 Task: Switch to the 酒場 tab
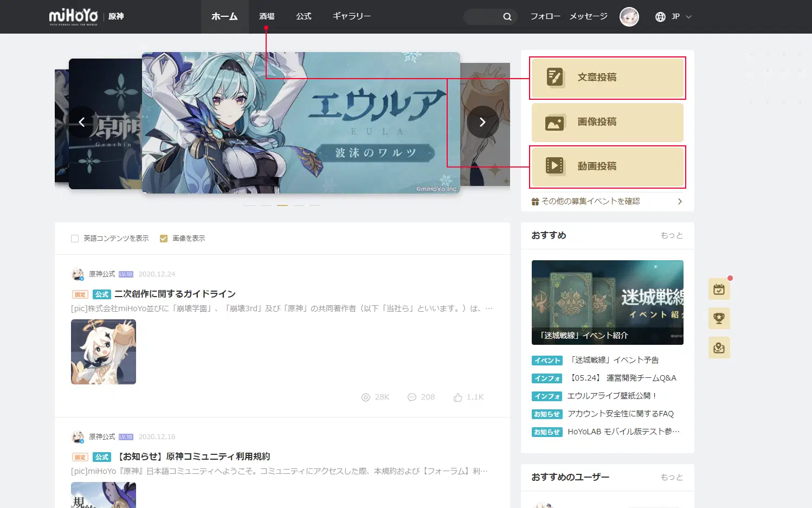[266, 16]
